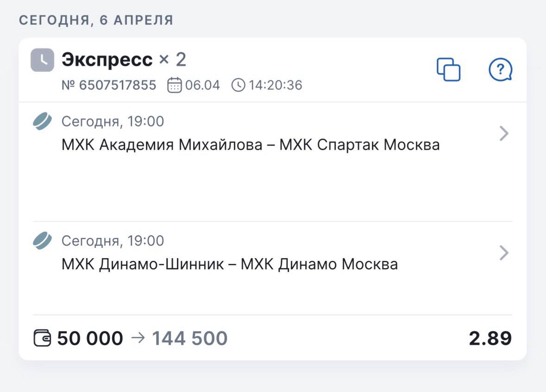Click hockey puck icon for Академия Михайлова match
Image resolution: width=546 pixels, height=392 pixels.
tap(42, 122)
